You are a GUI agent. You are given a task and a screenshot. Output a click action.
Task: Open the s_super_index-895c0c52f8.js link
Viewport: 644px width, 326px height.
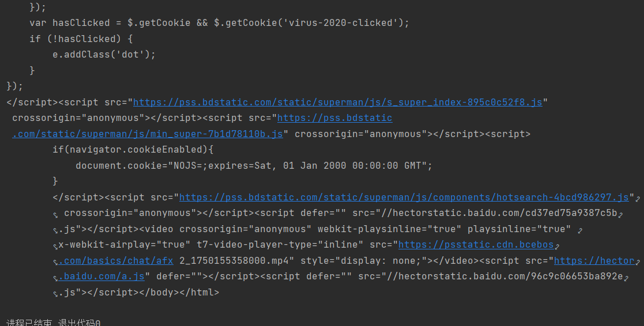(338, 102)
